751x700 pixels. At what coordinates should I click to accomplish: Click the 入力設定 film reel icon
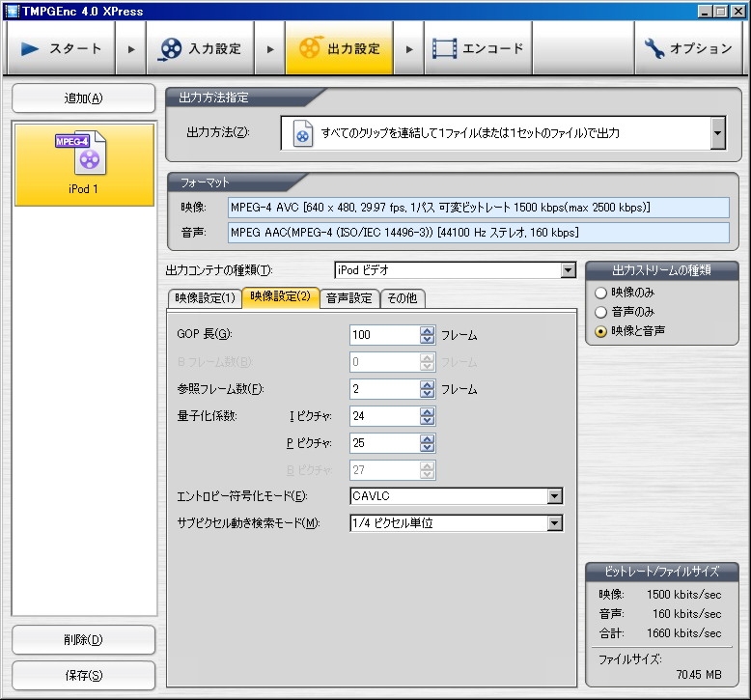tap(170, 49)
